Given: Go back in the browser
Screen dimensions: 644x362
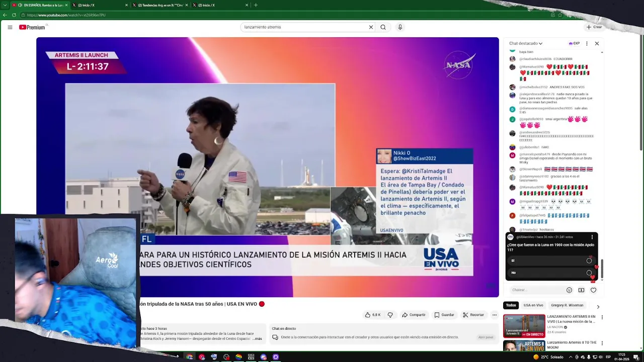Looking at the screenshot, I should pos(5,15).
